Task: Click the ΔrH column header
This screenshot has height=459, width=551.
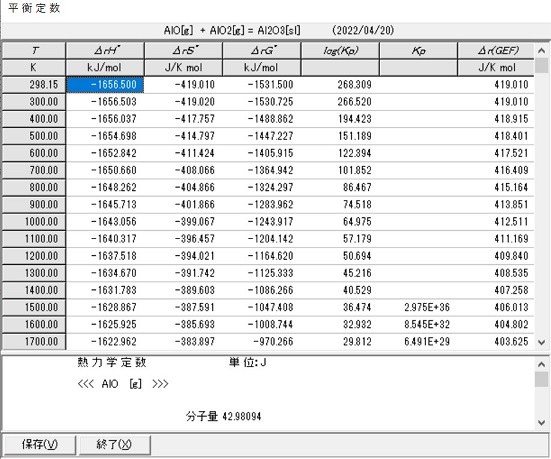Action: (105, 51)
